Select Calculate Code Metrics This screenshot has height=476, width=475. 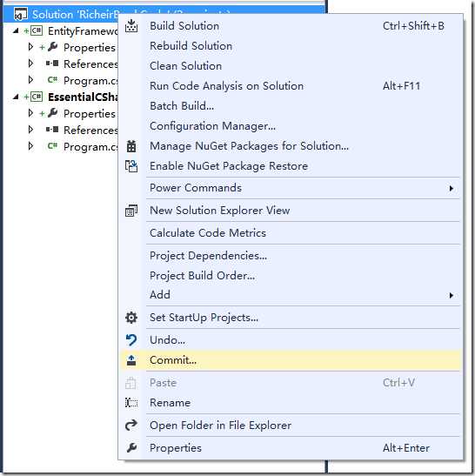208,233
